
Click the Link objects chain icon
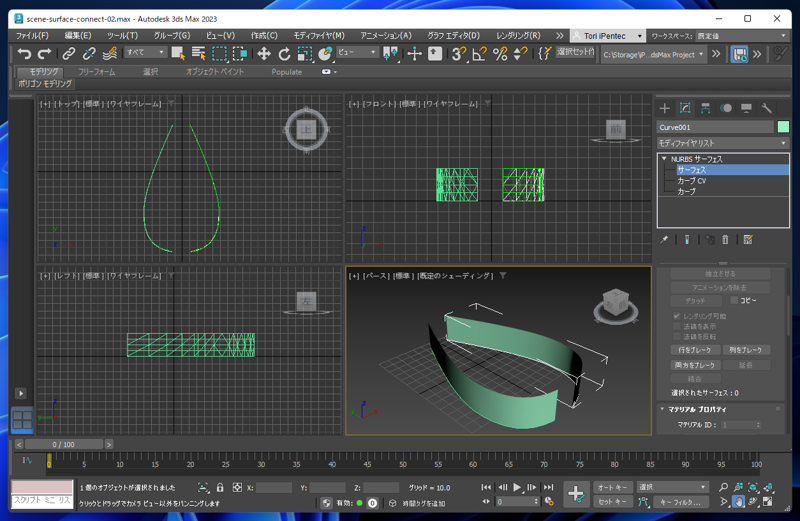tap(68, 54)
